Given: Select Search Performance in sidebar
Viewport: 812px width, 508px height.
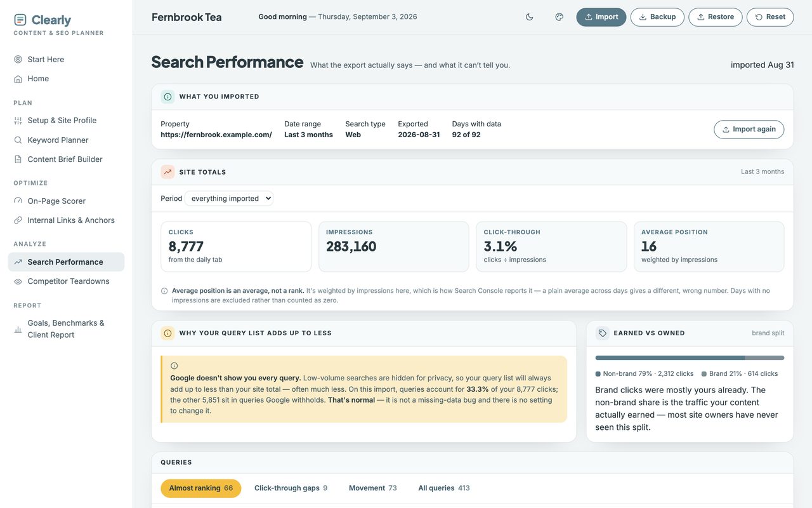Looking at the screenshot, I should 66,262.
